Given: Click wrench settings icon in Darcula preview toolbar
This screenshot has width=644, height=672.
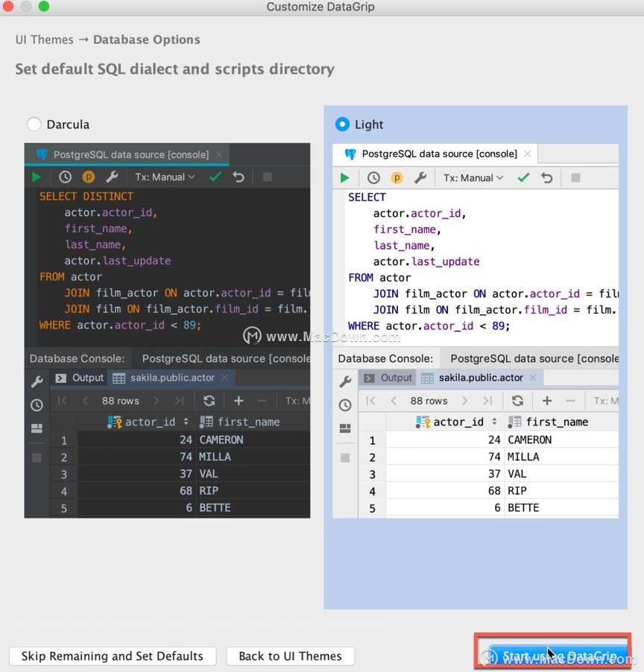Looking at the screenshot, I should click(112, 177).
